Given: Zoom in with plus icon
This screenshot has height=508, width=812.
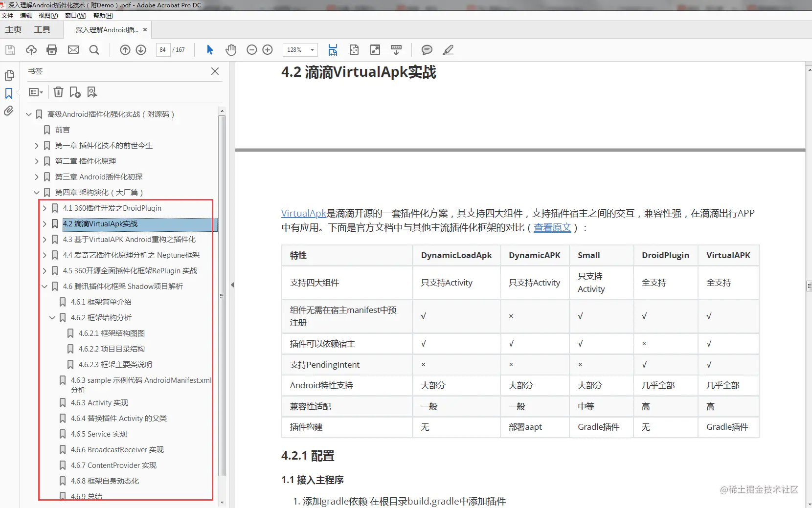Looking at the screenshot, I should 268,50.
